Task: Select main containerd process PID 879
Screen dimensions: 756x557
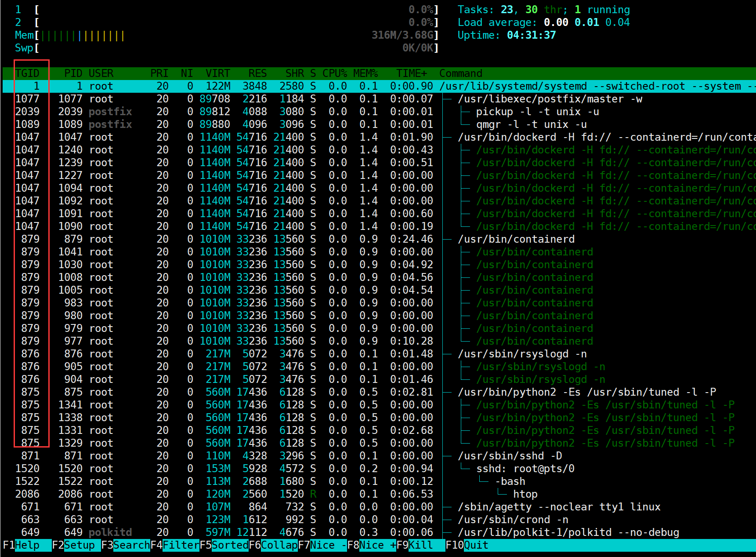Action: 379,239
